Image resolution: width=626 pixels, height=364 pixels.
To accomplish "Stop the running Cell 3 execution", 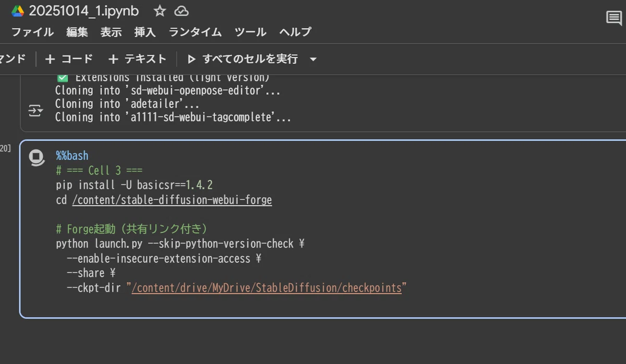I will coord(37,158).
